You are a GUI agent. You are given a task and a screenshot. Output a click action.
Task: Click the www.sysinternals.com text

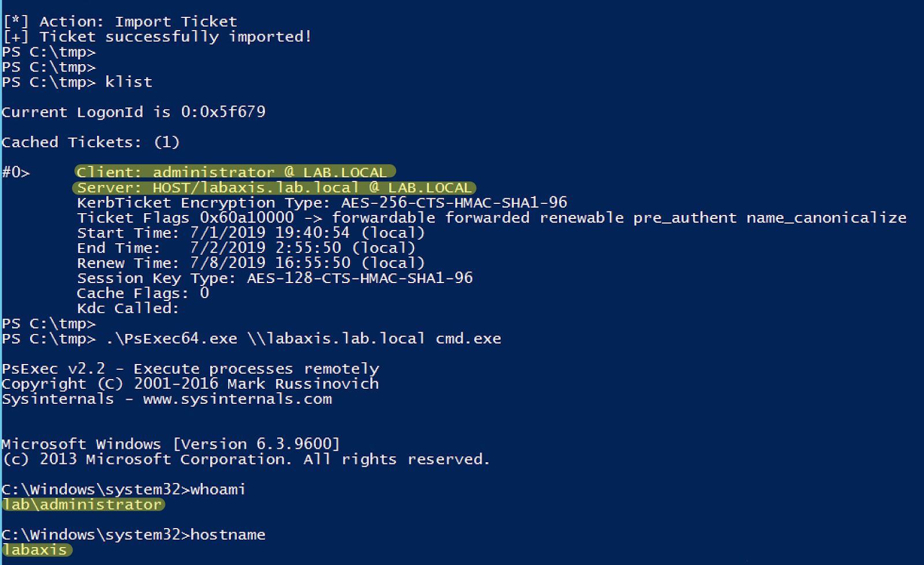(237, 399)
